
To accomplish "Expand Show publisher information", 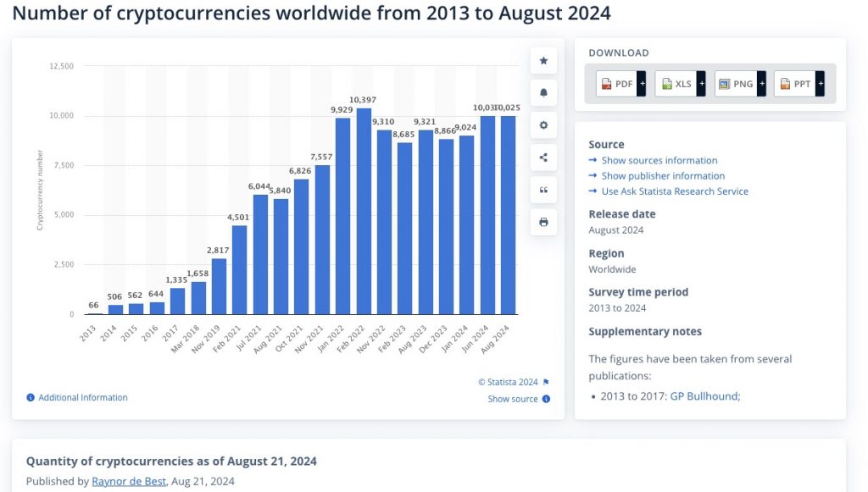I will click(x=663, y=176).
